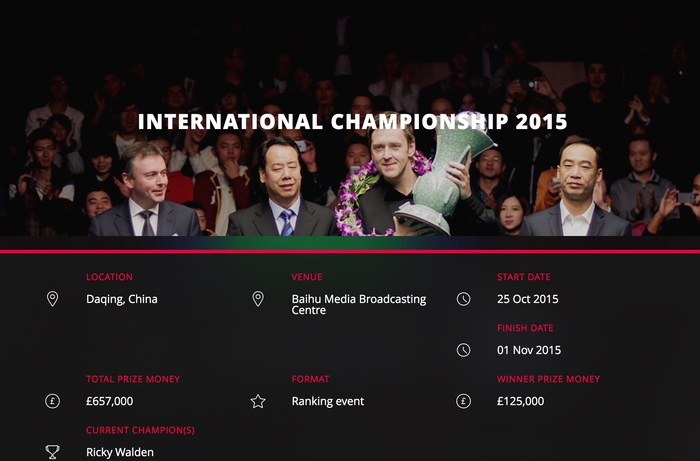Click the Current Champion(s) heading
Screen dimensions: 700x461
(x=140, y=430)
